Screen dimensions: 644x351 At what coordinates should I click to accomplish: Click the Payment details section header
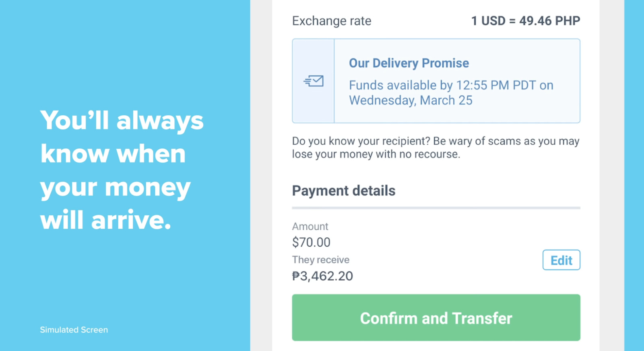[x=343, y=191]
